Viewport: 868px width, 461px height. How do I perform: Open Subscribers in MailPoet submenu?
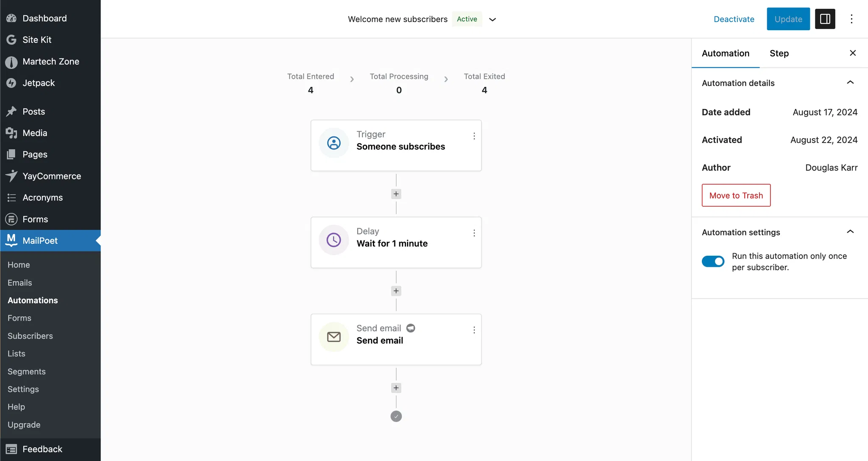point(30,336)
